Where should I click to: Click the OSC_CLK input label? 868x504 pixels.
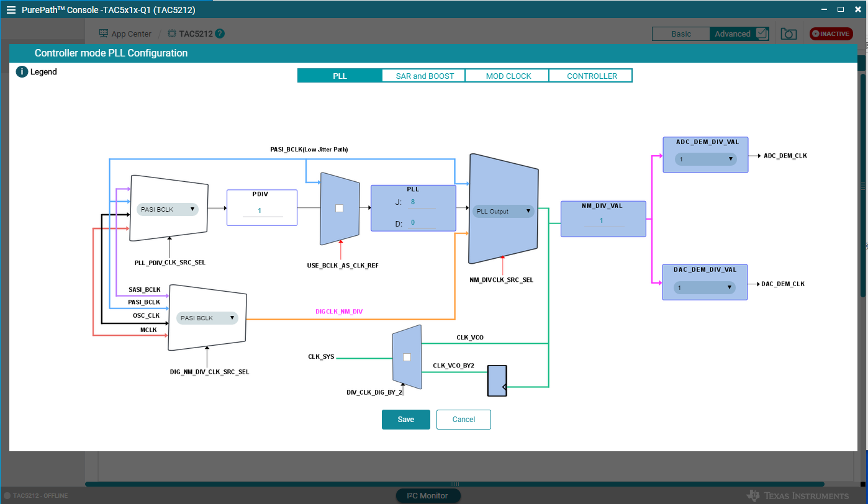[147, 315]
